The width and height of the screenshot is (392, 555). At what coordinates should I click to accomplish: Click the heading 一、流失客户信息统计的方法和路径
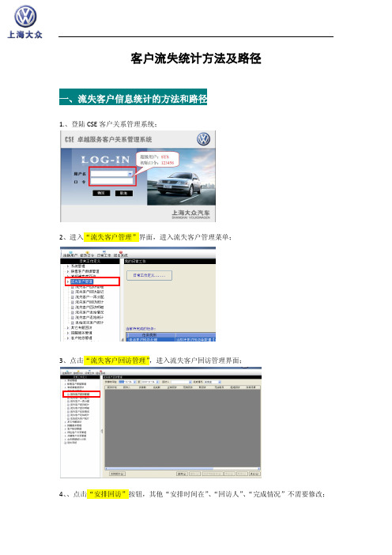pos(134,98)
